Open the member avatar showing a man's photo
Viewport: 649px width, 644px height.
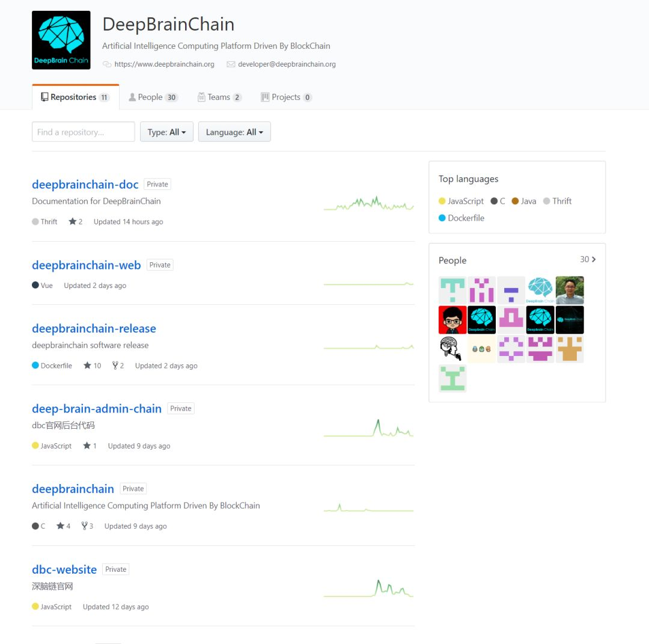click(570, 290)
